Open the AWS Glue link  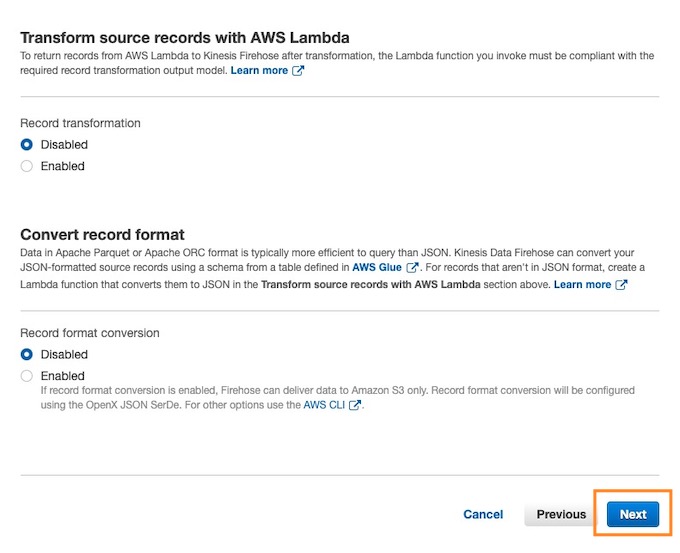[377, 267]
